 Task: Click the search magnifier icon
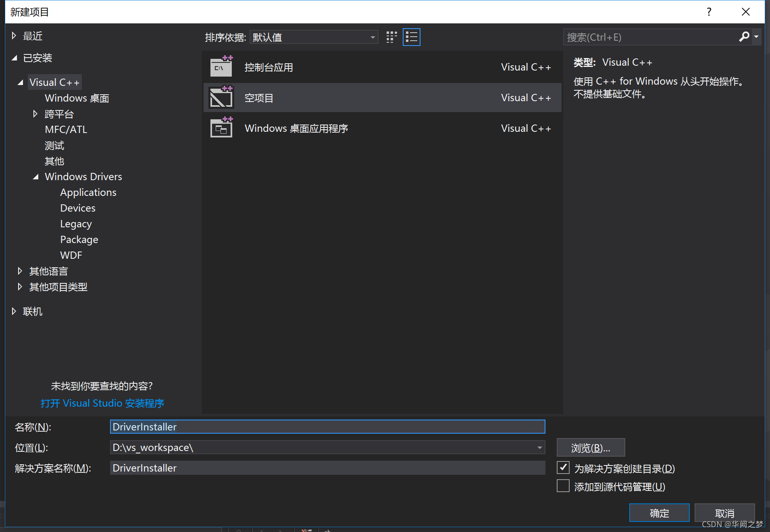coord(744,37)
